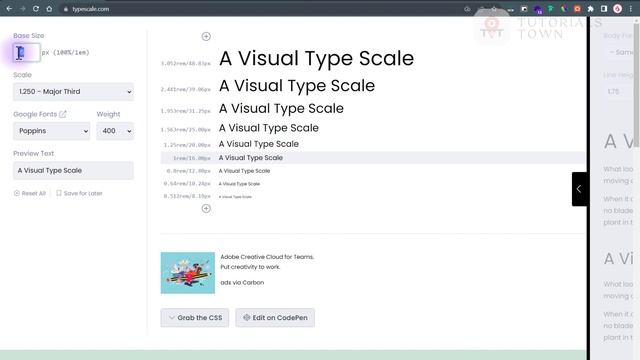The image size is (640, 360).
Task: Add a smaller size with the bottom plus icon
Action: click(x=206, y=209)
